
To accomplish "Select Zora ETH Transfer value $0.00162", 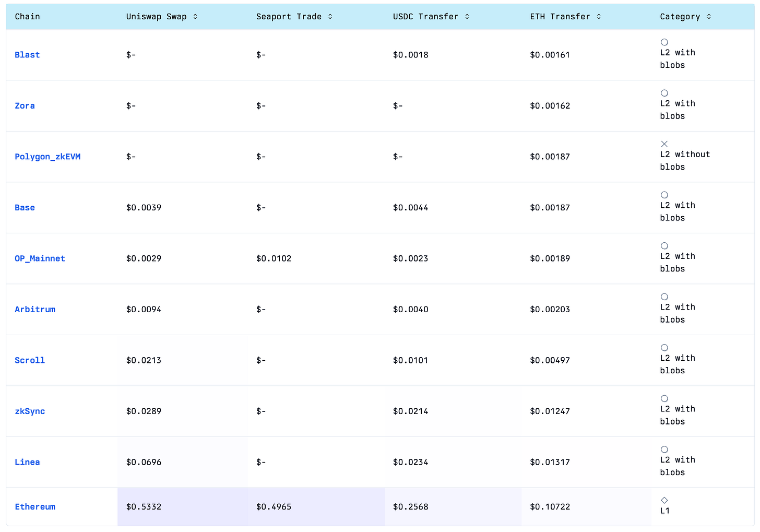I will pos(550,105).
